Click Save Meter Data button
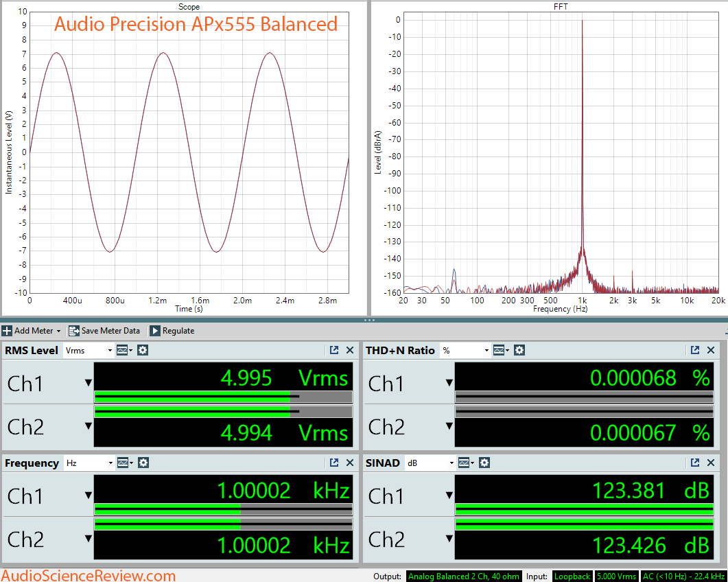Viewport: 728px width, 582px height. (x=104, y=331)
